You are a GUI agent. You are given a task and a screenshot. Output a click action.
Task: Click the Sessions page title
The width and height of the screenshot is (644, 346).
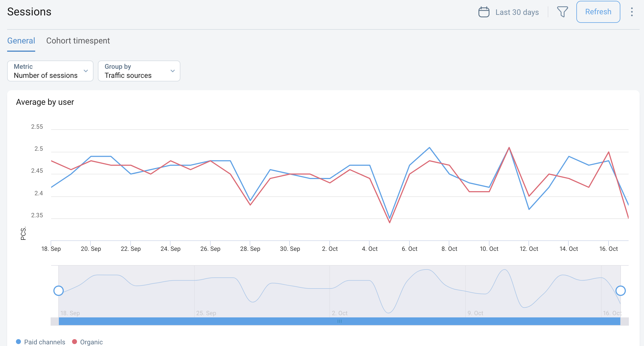[x=29, y=12]
